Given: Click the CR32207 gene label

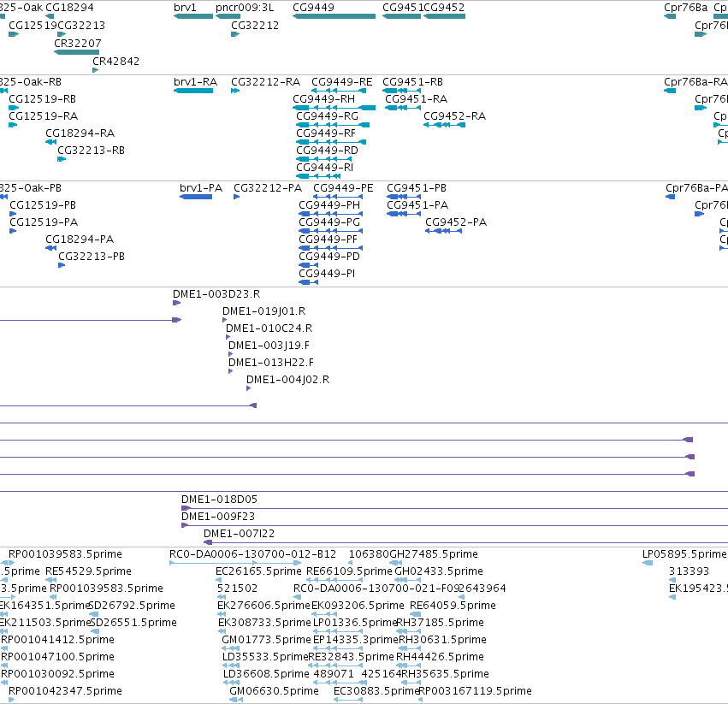Looking at the screenshot, I should pos(78,43).
